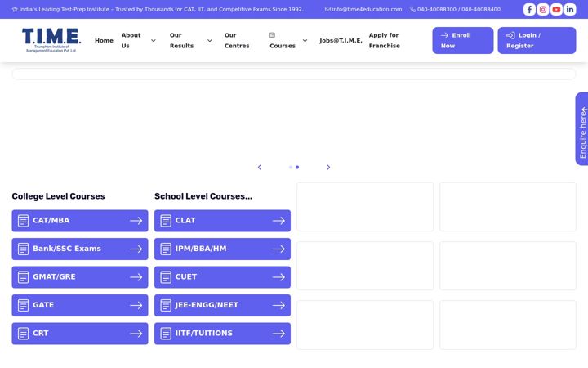This screenshot has width=588, height=368.
Task: Click the phone icon beside numbers
Action: pyautogui.click(x=413, y=9)
